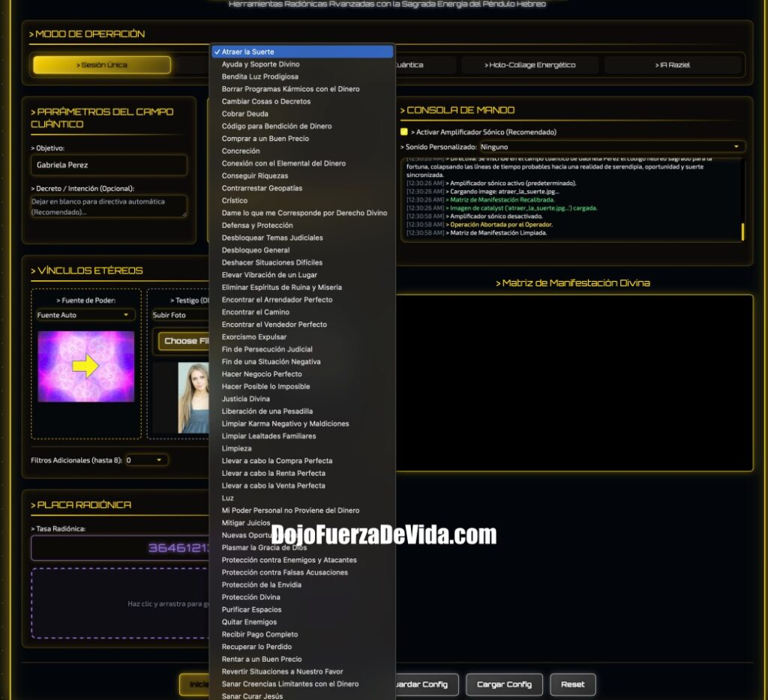The image size is (768, 700).
Task: Click the Decreto / Intención text area
Action: pos(109,207)
